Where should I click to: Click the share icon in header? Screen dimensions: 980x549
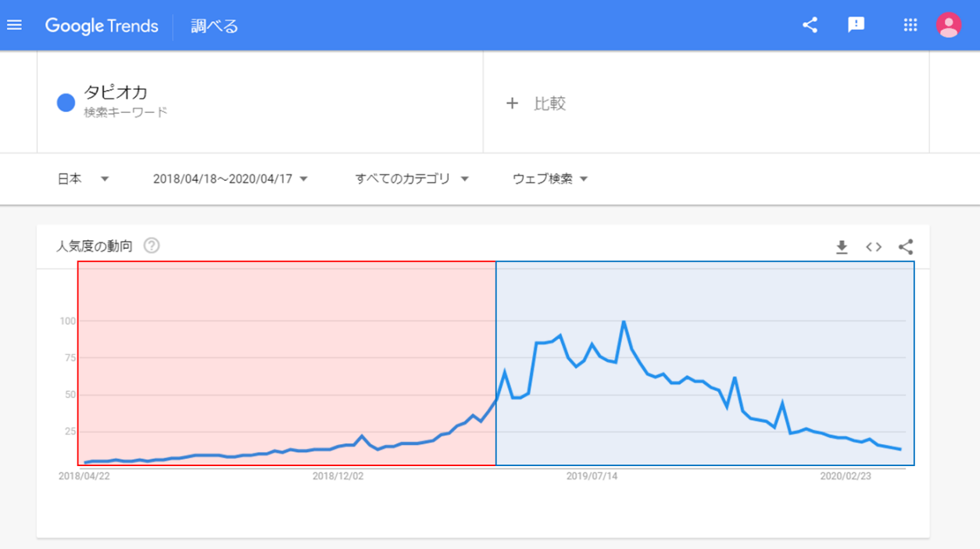coord(810,25)
